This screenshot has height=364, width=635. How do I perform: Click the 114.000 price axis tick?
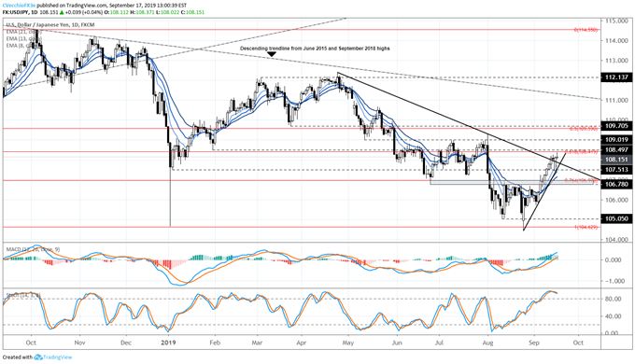tap(616, 40)
